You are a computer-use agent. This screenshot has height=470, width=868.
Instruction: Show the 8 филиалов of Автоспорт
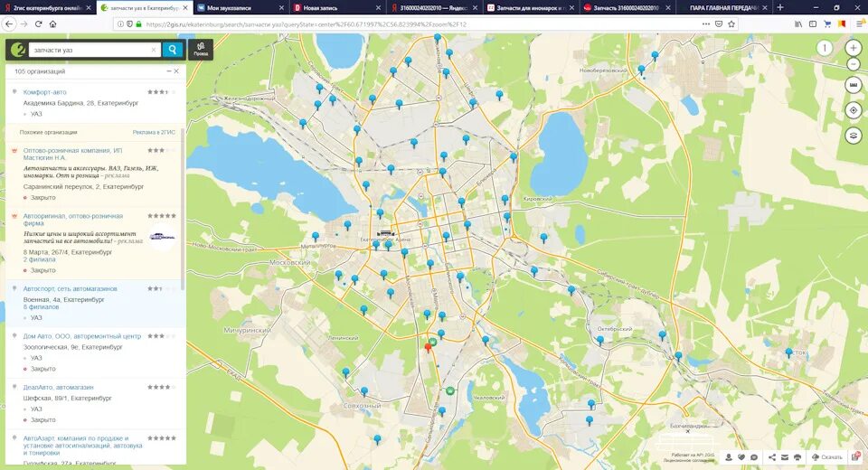[x=41, y=306]
